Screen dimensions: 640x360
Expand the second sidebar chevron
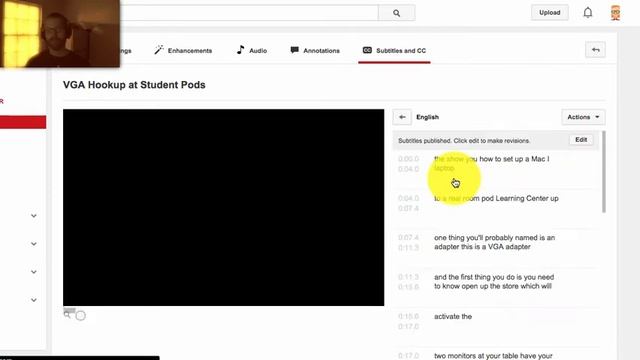tap(34, 244)
